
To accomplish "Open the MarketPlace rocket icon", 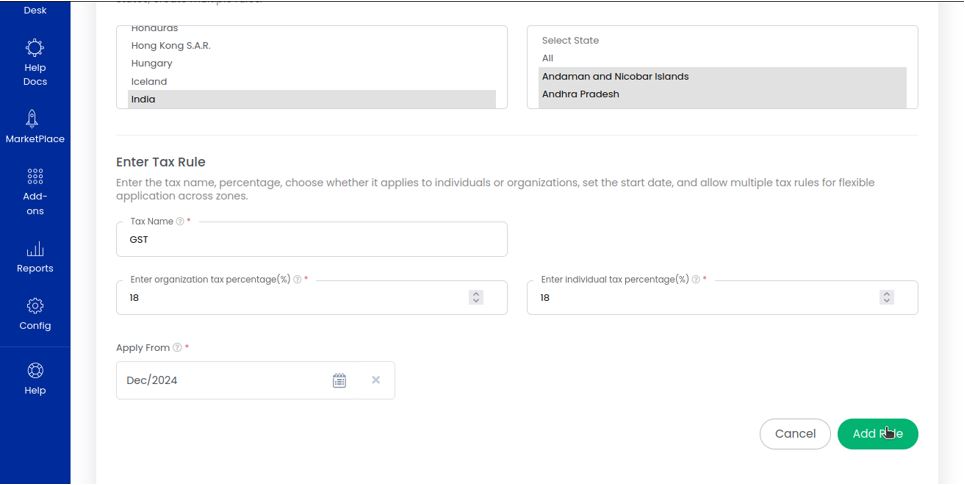I will (x=33, y=119).
